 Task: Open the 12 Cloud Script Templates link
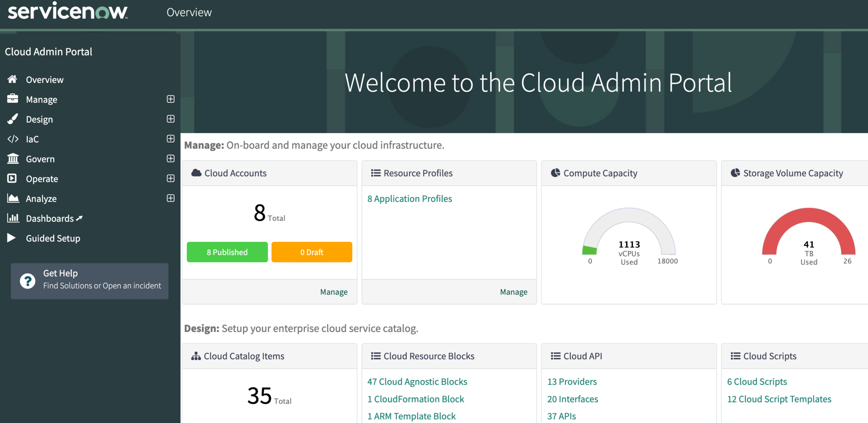(779, 399)
